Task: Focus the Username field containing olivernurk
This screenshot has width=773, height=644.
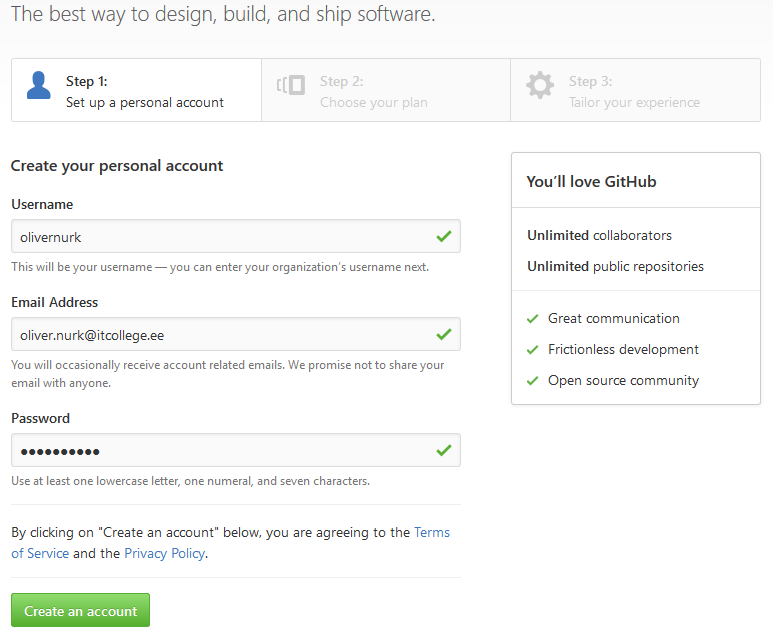Action: click(x=236, y=236)
